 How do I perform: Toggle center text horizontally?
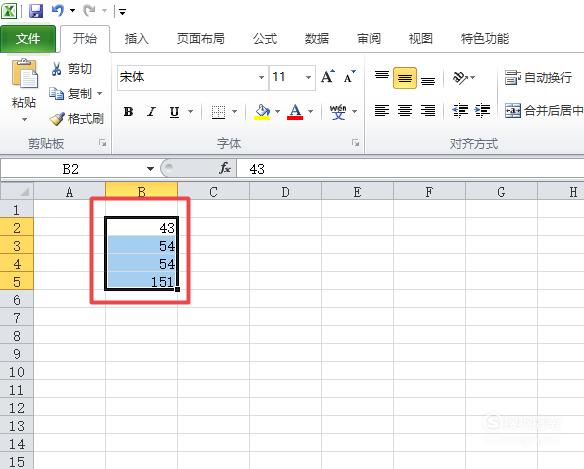[x=405, y=110]
